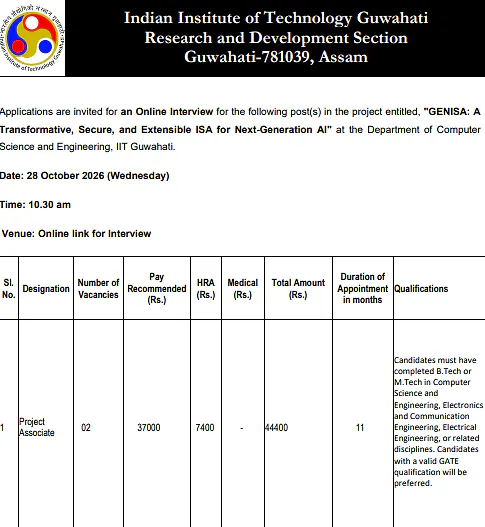The image size is (485, 527).
Task: Click the address 'Guwahati-781039, Assam'
Action: (276, 57)
